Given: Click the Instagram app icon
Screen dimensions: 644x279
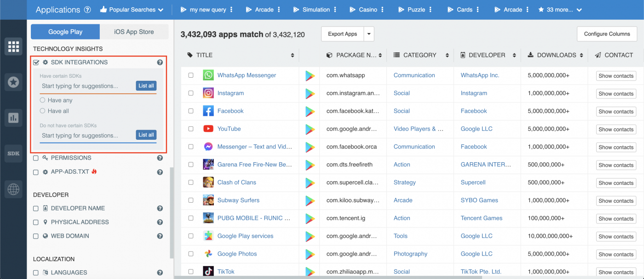Looking at the screenshot, I should [208, 93].
